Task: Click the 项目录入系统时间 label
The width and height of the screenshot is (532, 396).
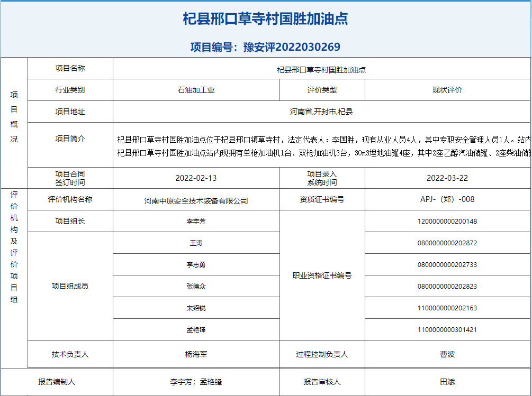Action: (322, 178)
